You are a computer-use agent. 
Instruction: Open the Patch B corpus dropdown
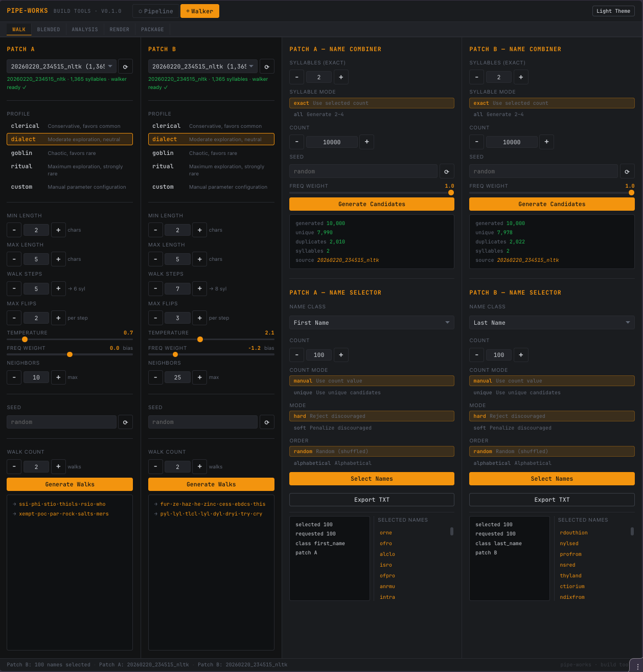tap(203, 66)
